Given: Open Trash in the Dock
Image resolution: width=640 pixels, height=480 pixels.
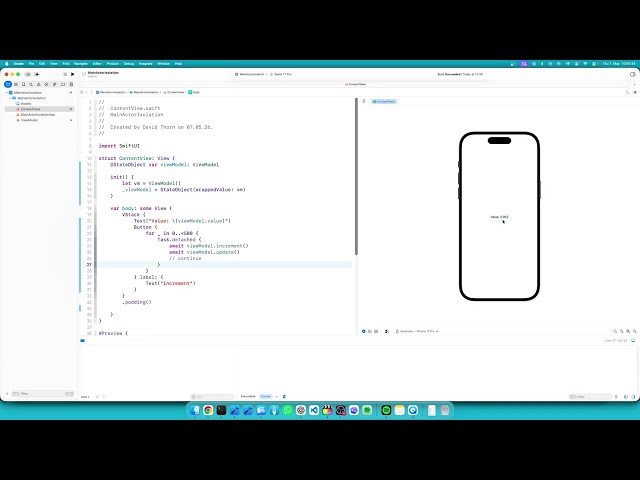Looking at the screenshot, I should 445,410.
